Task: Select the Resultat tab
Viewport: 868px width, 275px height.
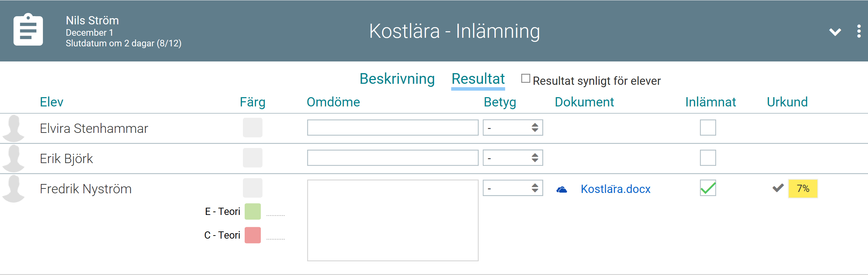Action: coord(478,79)
